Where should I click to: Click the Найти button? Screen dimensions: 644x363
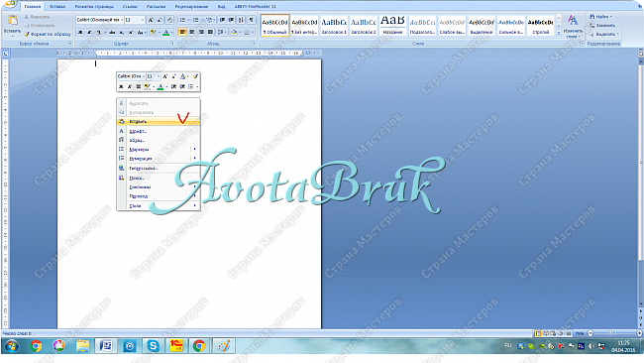pyautogui.click(x=600, y=17)
